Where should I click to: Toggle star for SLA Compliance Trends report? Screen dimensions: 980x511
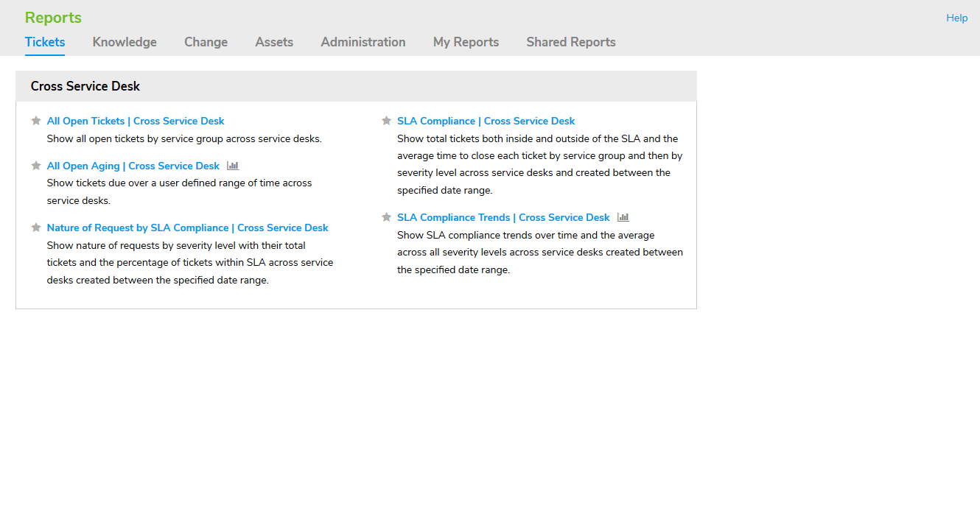(386, 217)
